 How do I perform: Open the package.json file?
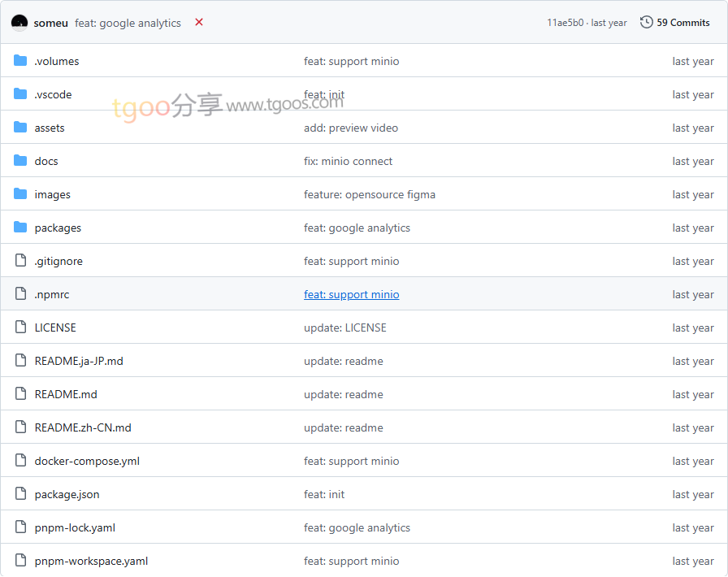coord(67,494)
